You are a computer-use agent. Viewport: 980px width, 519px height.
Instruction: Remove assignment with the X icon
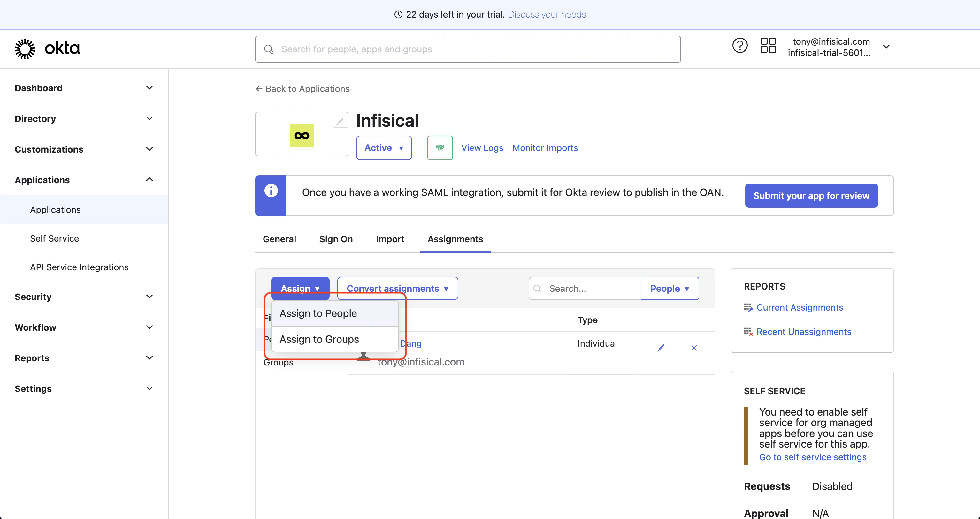coord(694,348)
